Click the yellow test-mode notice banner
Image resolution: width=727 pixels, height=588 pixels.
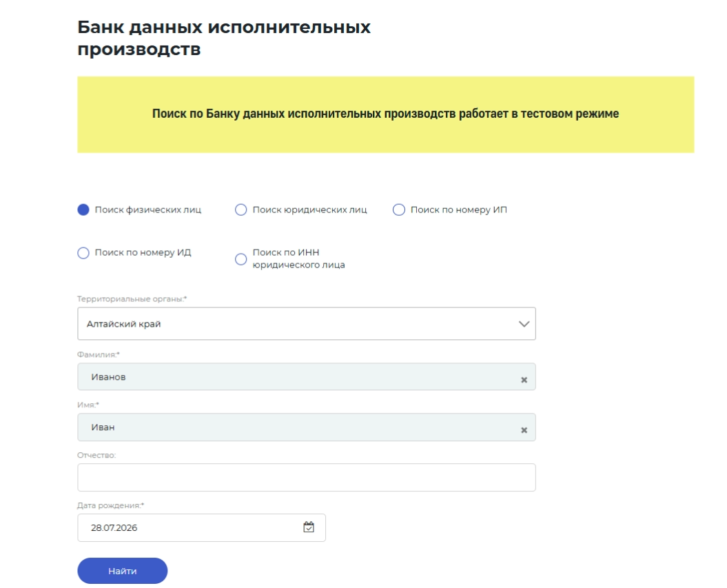coord(386,114)
